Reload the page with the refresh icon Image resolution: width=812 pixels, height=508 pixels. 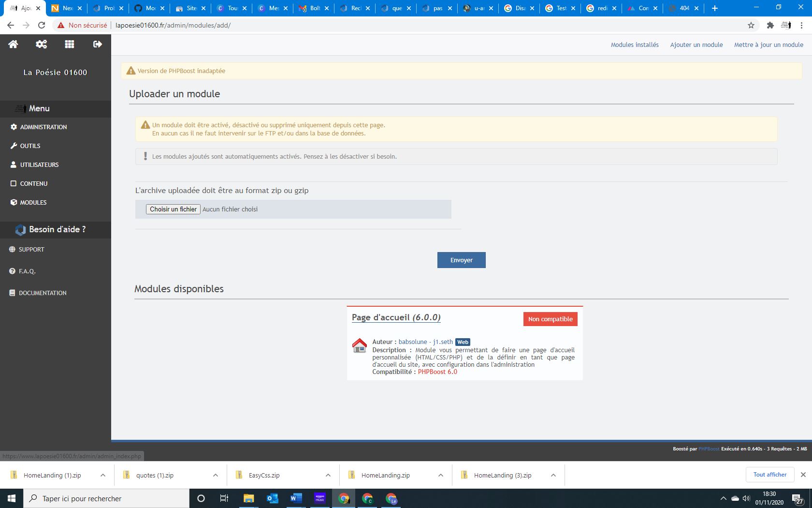tap(42, 25)
